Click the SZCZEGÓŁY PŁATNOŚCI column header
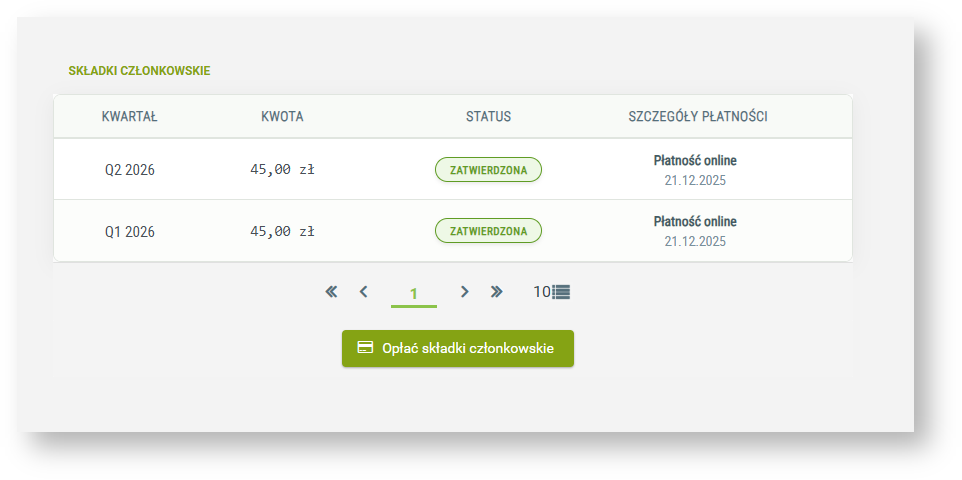Viewport: 962px width, 480px height. pos(698,117)
